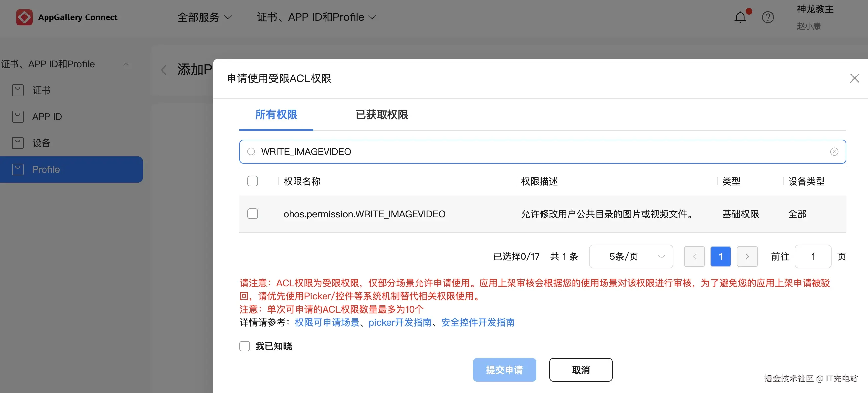Click the 取消 button

tap(580, 370)
